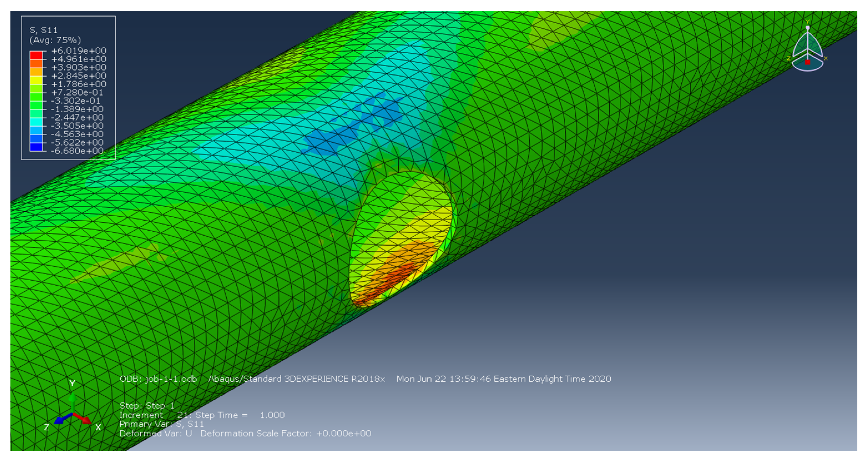Click the blue Z arrow of the triad
868x461 pixels.
pyautogui.click(x=61, y=420)
